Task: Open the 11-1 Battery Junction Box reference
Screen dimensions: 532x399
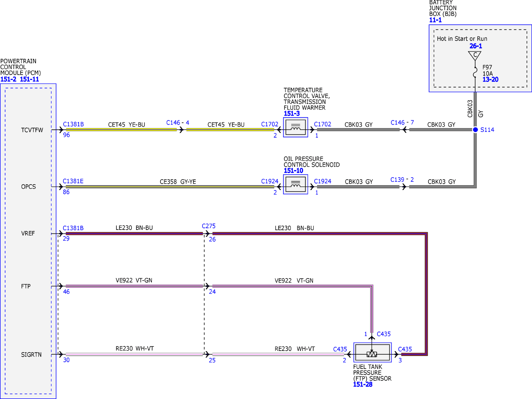Action: tap(435, 20)
